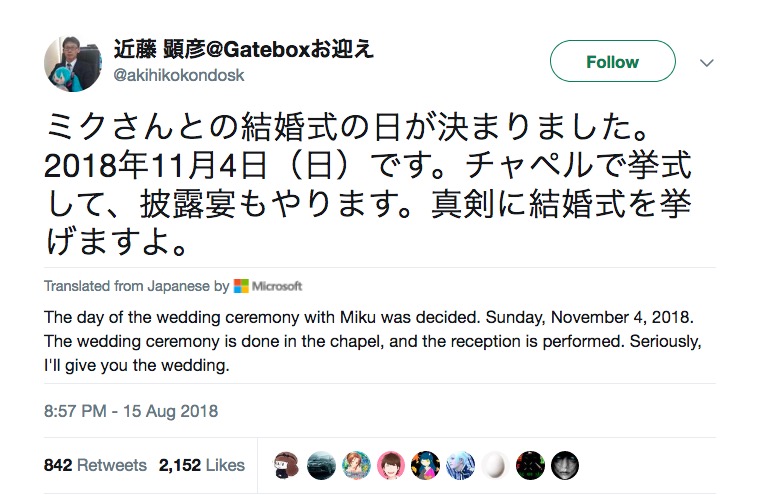Screen dimensions: 761x495
Task: Click the Follow button
Action: (x=612, y=62)
